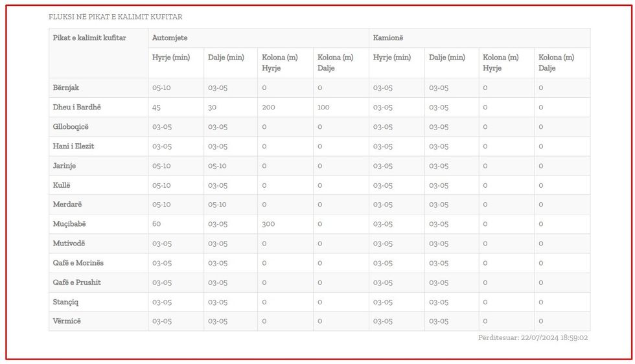
Task: Click the 200 entry queue value for Dheu i Bardhë
Action: (268, 107)
